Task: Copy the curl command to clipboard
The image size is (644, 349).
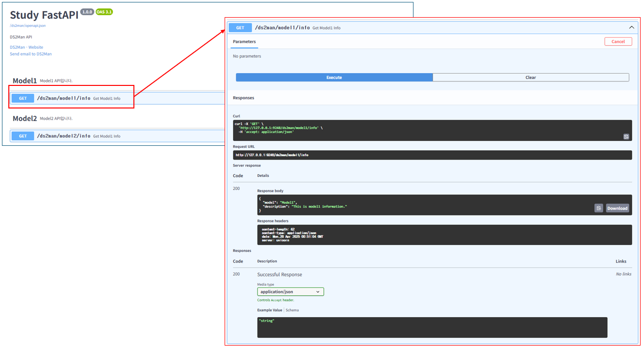Action: click(626, 136)
